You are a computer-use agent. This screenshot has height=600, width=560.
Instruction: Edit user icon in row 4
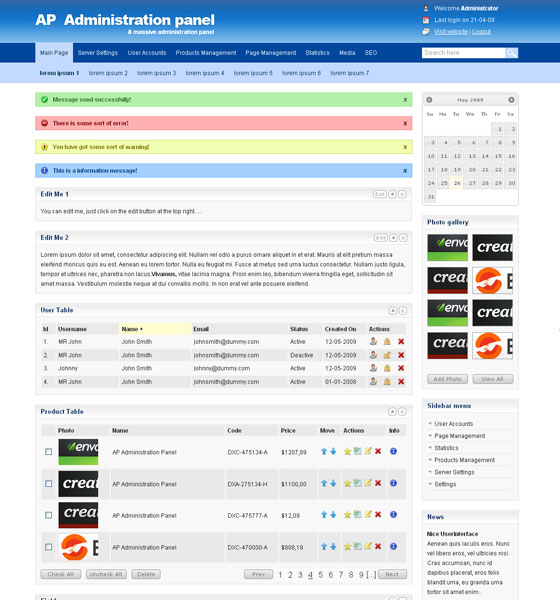tap(373, 382)
